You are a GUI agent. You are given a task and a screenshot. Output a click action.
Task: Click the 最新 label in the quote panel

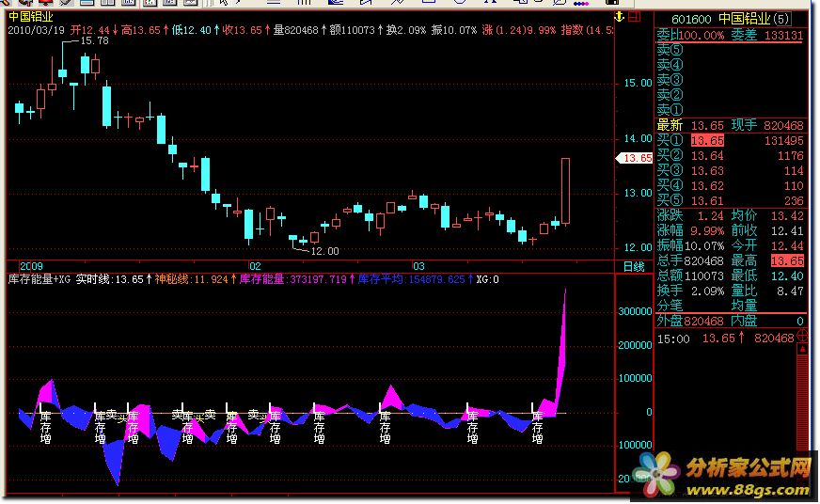click(670, 125)
